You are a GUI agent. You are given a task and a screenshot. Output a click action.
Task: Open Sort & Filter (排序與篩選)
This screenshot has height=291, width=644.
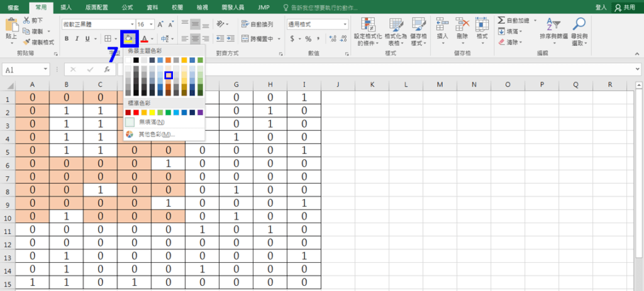coord(553,31)
